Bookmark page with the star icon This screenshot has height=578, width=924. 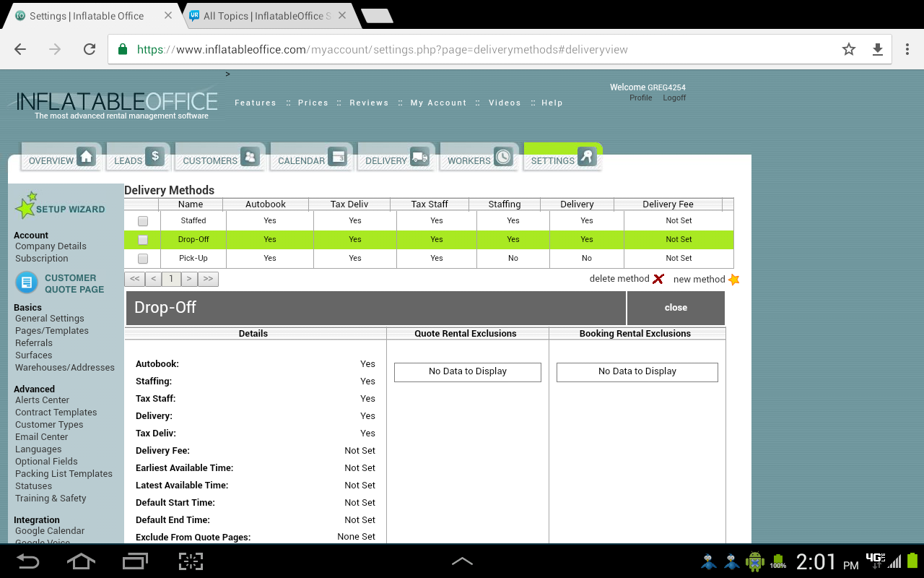coord(848,49)
